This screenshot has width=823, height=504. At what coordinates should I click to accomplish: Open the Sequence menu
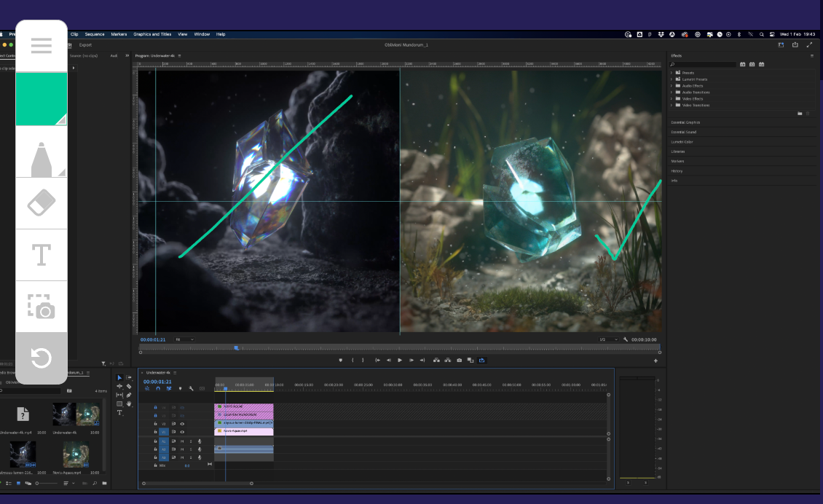click(x=95, y=34)
